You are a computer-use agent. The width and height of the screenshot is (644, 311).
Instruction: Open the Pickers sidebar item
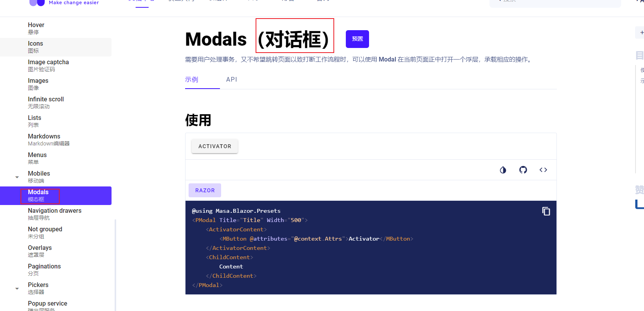pos(56,288)
